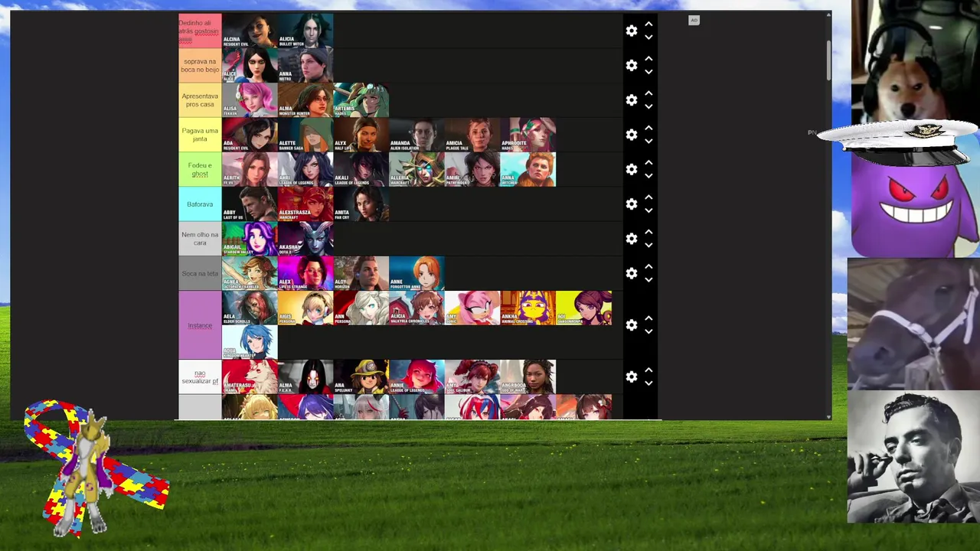Viewport: 980px width, 551px height.
Task: Edit the 'Apresentava pros casa' tier label
Action: point(200,100)
